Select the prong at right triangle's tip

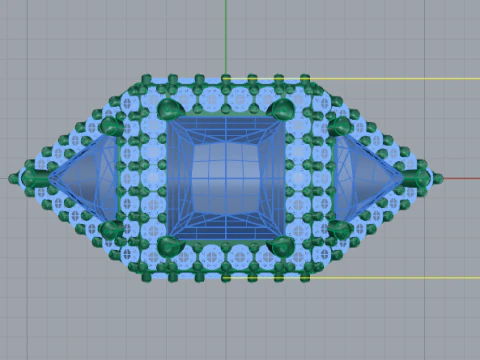pos(417,178)
